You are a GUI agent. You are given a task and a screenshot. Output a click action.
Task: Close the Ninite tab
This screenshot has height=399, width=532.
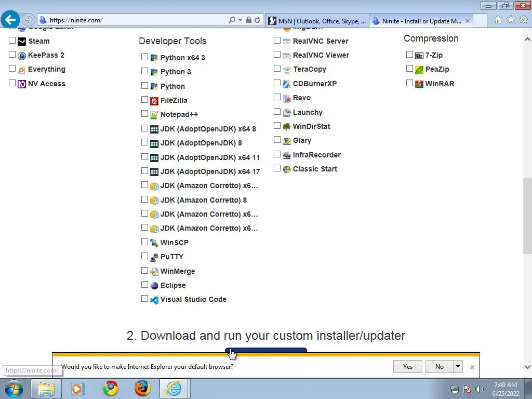point(468,21)
